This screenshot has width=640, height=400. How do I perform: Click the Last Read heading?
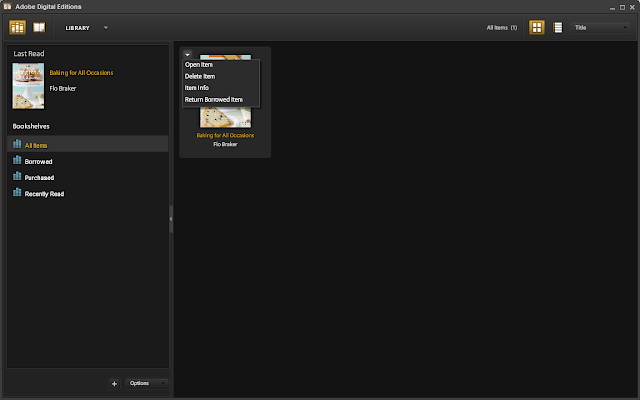tap(29, 54)
